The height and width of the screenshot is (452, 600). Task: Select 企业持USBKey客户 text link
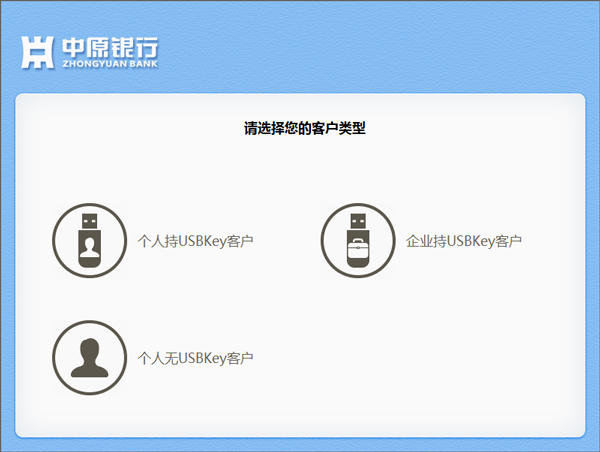pos(464,241)
